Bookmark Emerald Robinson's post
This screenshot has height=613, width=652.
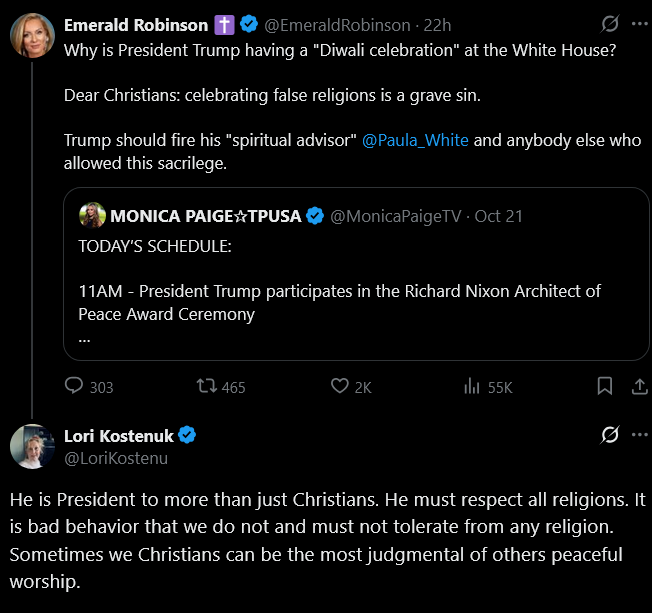click(605, 386)
